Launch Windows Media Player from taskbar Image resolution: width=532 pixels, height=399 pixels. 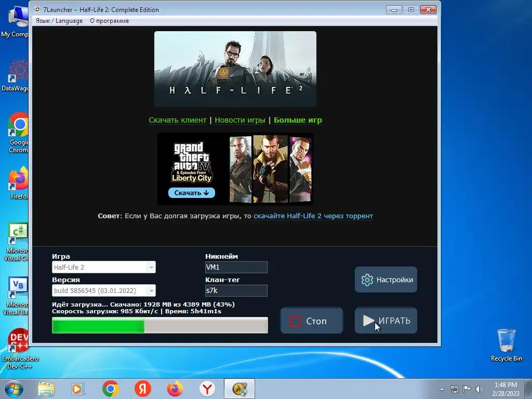[78, 389]
